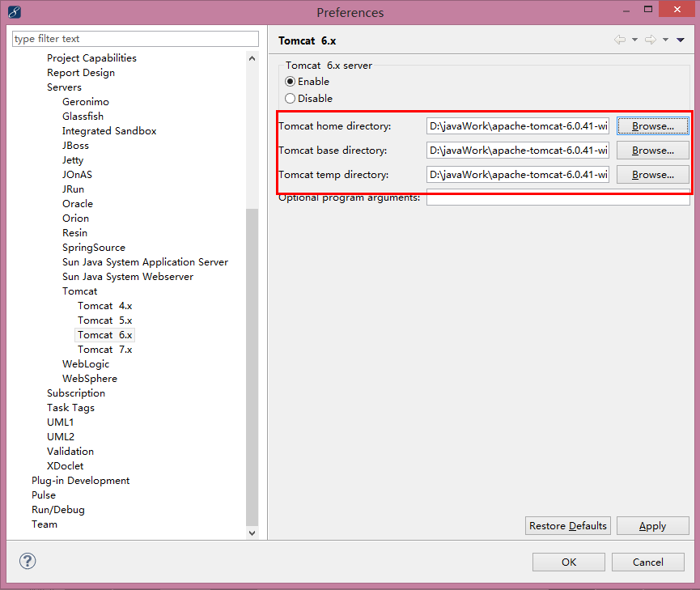The width and height of the screenshot is (700, 590).
Task: Select SpringSource server entry
Action: tap(94, 248)
